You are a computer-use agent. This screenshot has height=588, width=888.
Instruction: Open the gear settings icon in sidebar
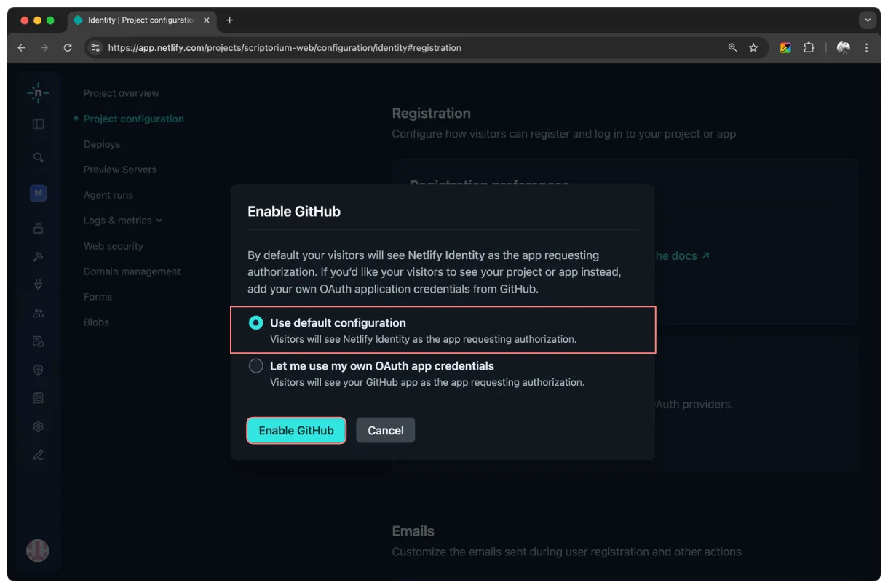pyautogui.click(x=39, y=426)
